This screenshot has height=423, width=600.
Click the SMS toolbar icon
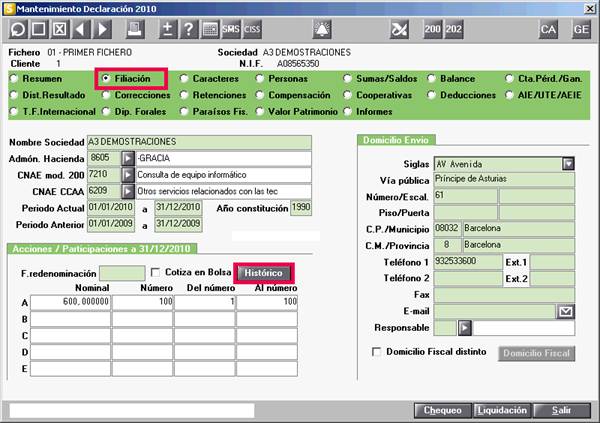tap(231, 29)
